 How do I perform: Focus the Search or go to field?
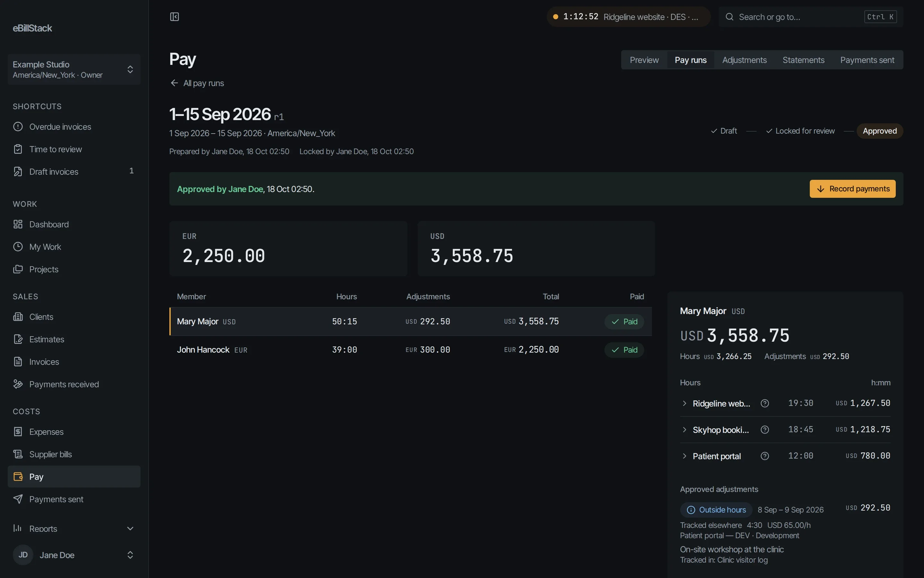tap(811, 17)
